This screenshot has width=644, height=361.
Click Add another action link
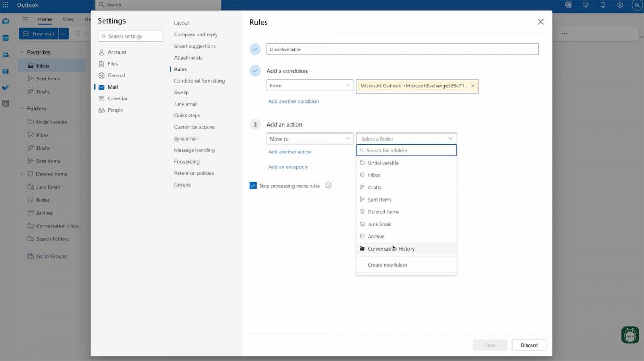(x=290, y=152)
